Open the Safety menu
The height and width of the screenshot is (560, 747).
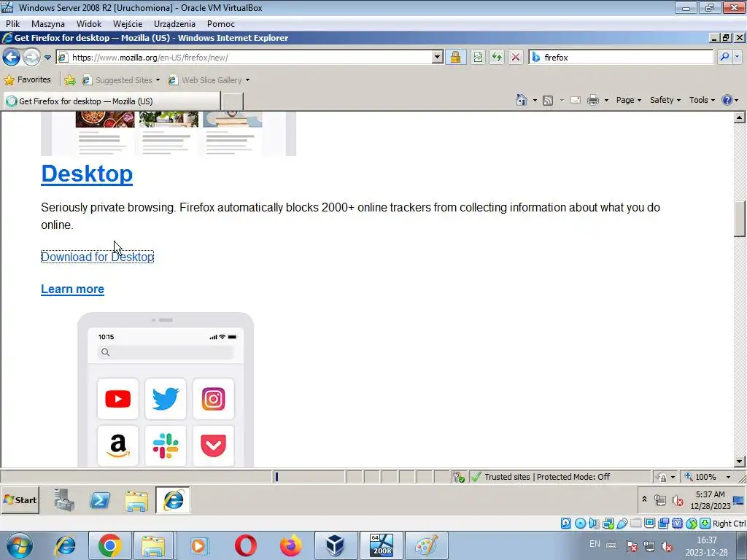tap(665, 100)
